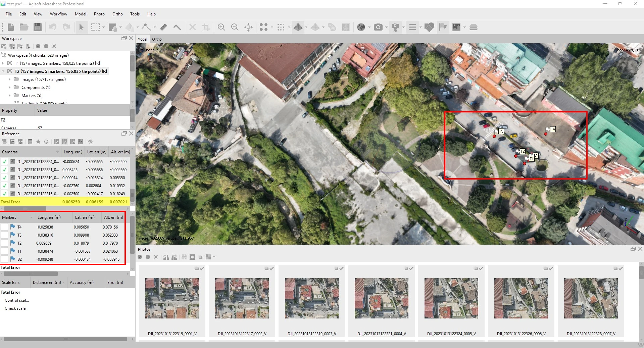Click the Zoom Out magnifier icon
The height and width of the screenshot is (348, 644).
click(x=235, y=27)
